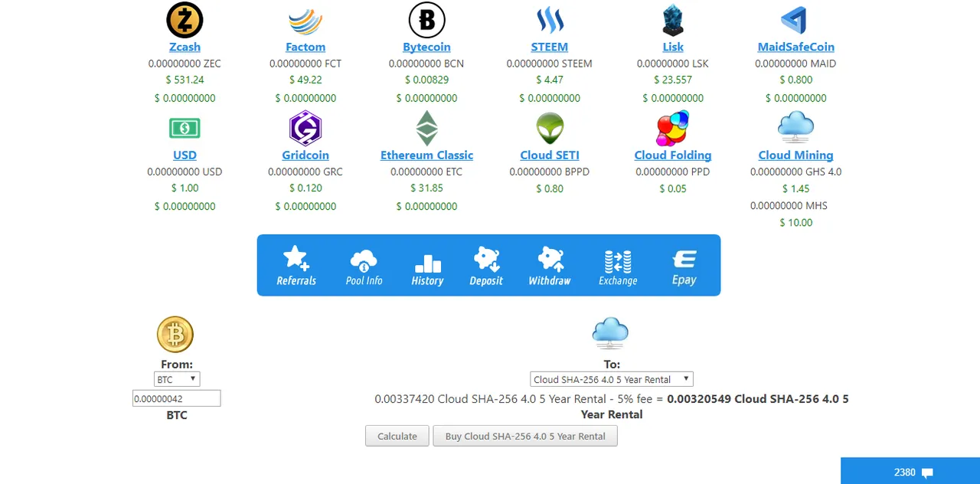Click the Factom logo icon

tap(305, 21)
